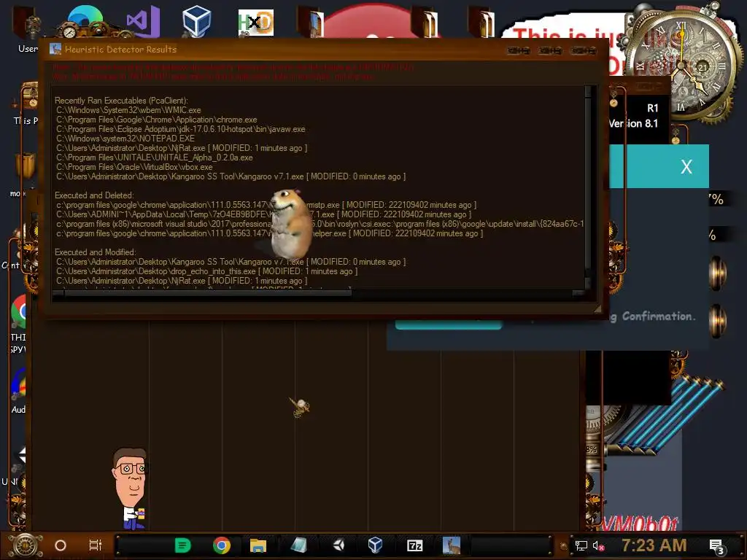Click the white X on teal banner

(x=686, y=167)
